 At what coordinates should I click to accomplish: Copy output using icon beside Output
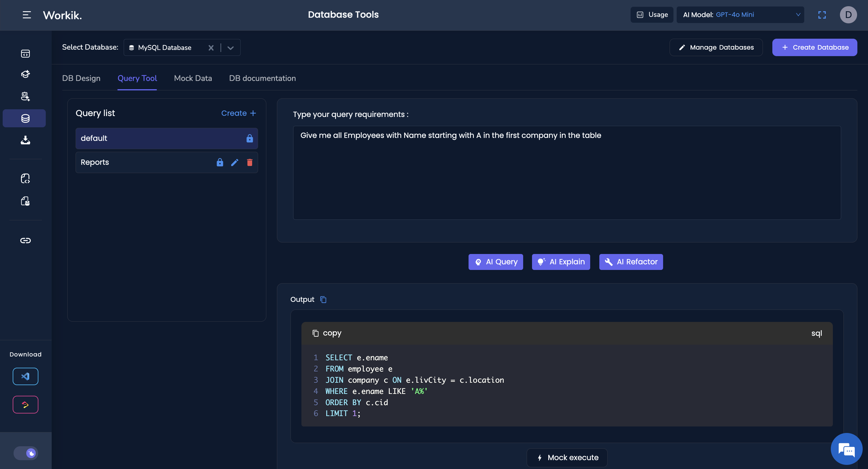point(323,299)
